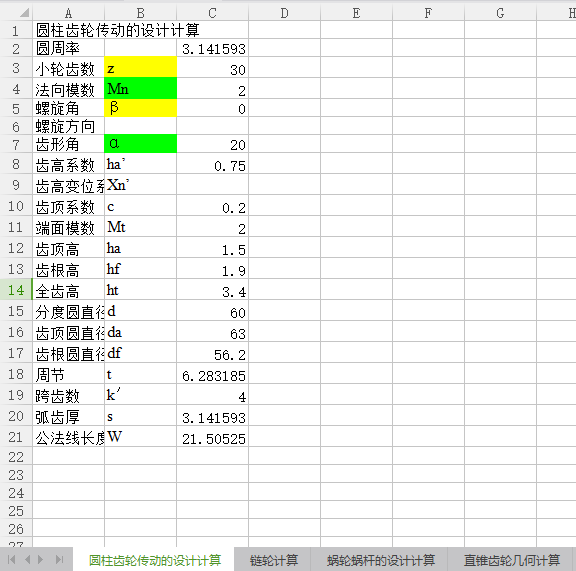Select cell with value 3.4
Image resolution: width=576 pixels, height=571 pixels.
(x=212, y=290)
